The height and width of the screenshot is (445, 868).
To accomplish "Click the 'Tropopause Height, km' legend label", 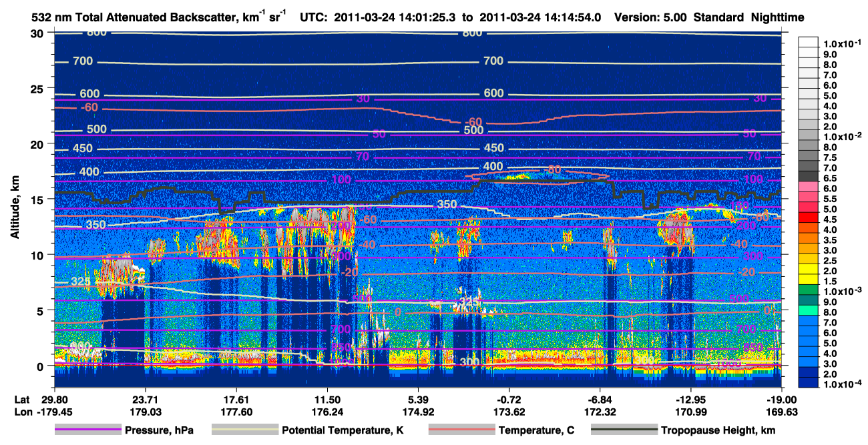I will tap(718, 430).
